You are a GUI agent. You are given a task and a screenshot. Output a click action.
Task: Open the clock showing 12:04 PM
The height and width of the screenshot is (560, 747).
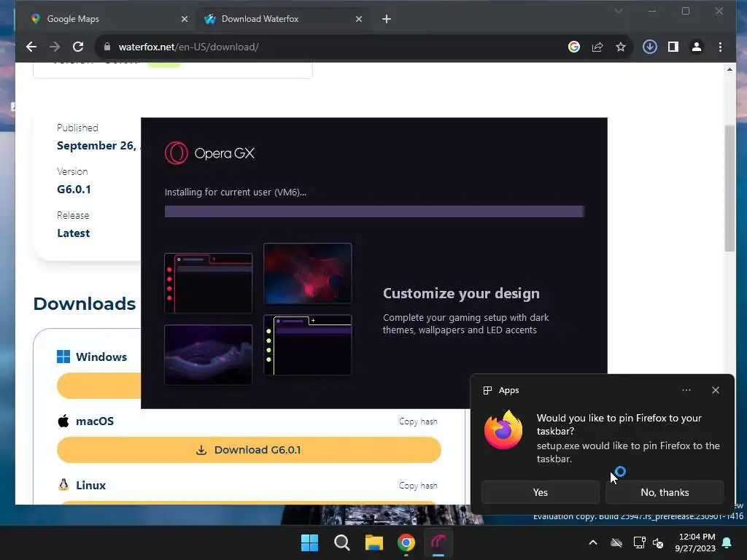(695, 542)
